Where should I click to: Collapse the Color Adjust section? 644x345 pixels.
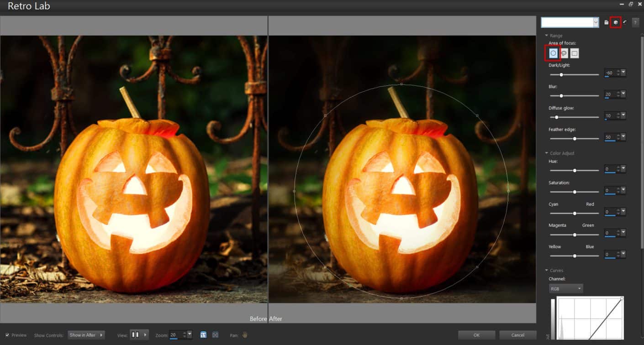click(x=546, y=153)
